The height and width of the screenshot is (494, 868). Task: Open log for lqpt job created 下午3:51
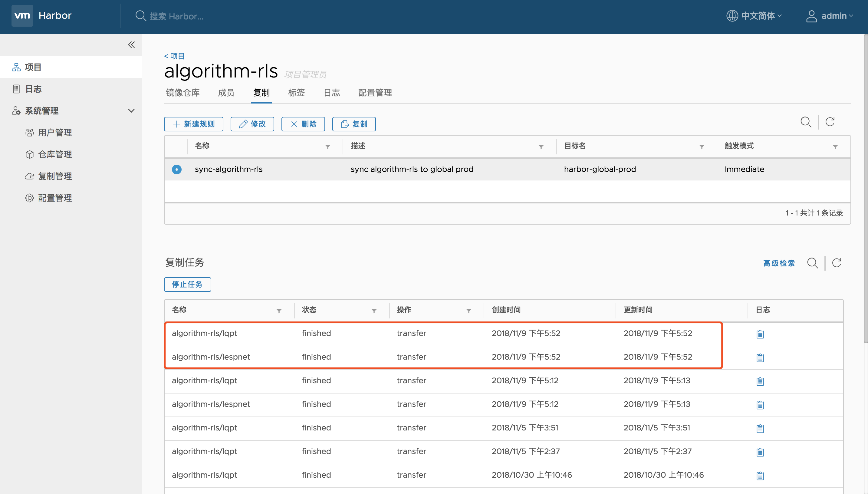(760, 429)
